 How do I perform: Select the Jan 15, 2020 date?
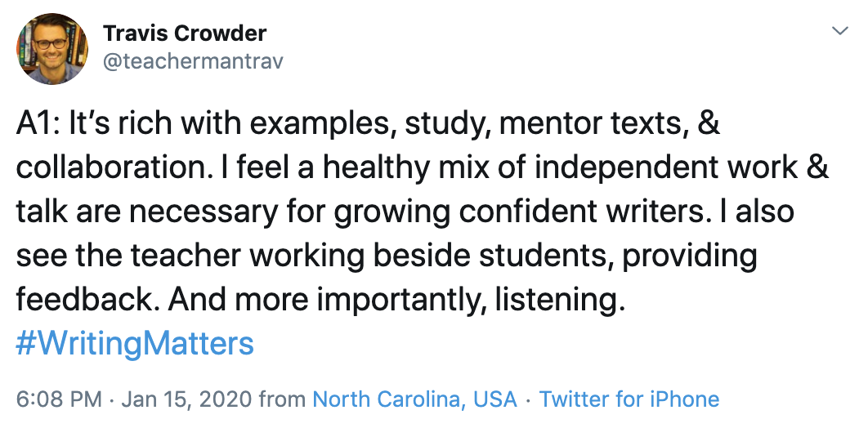187,399
